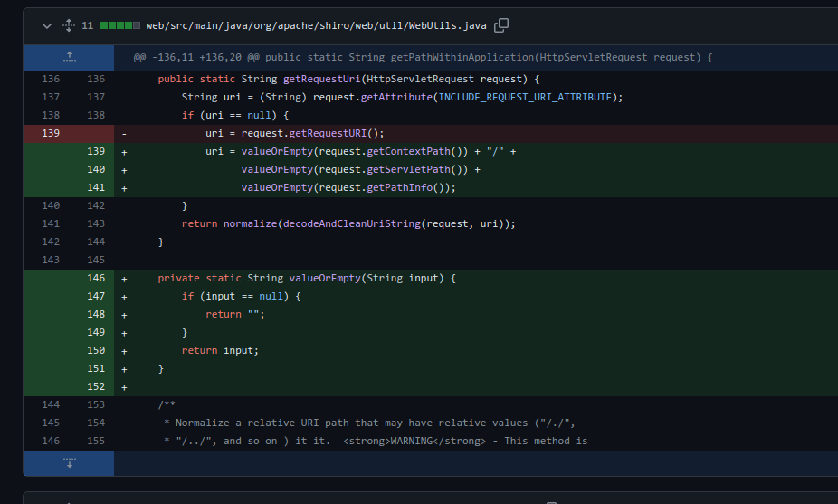Click getPathInfo in added line

click(399, 187)
